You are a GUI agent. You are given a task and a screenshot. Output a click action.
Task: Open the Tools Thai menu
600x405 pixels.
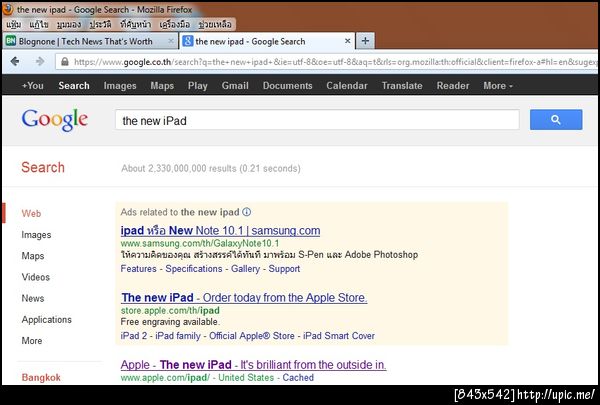pos(174,24)
